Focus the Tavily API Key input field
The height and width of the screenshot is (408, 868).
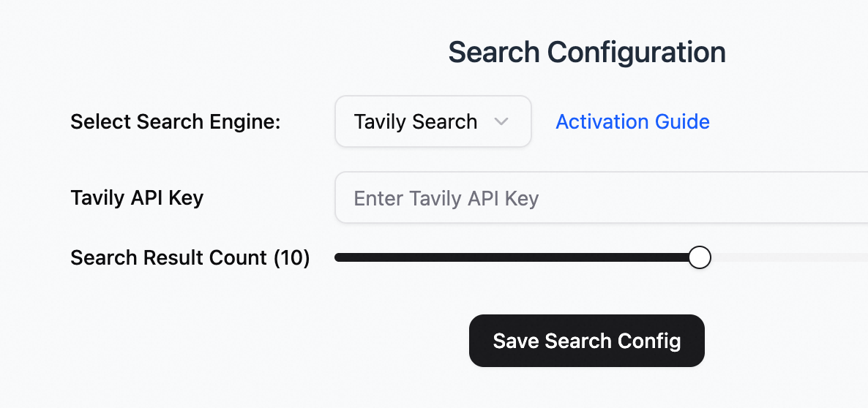click(600, 198)
